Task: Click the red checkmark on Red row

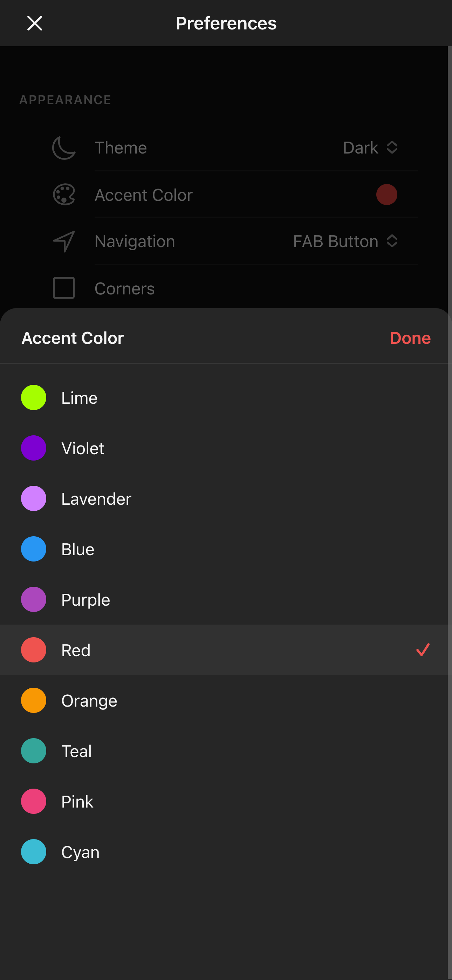Action: (423, 650)
